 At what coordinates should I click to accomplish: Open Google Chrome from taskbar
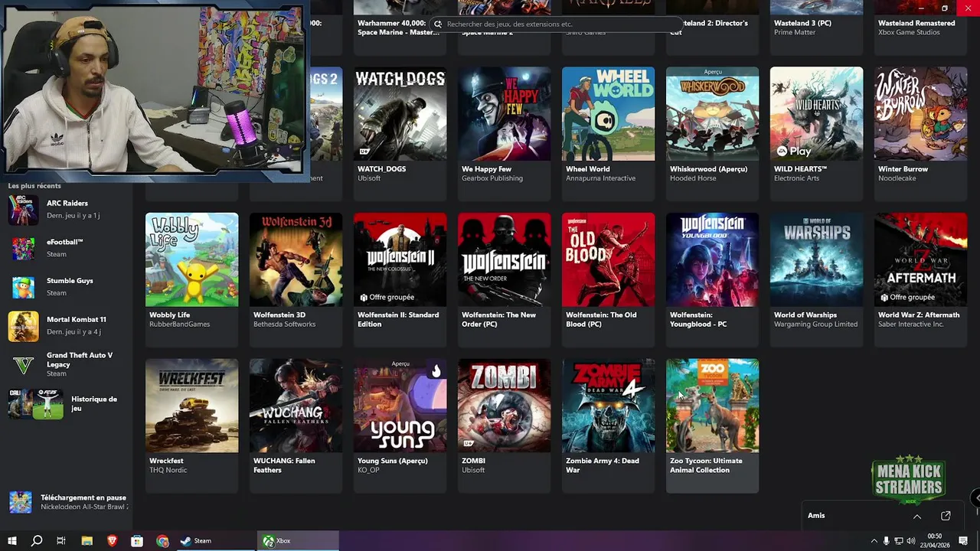pos(162,541)
